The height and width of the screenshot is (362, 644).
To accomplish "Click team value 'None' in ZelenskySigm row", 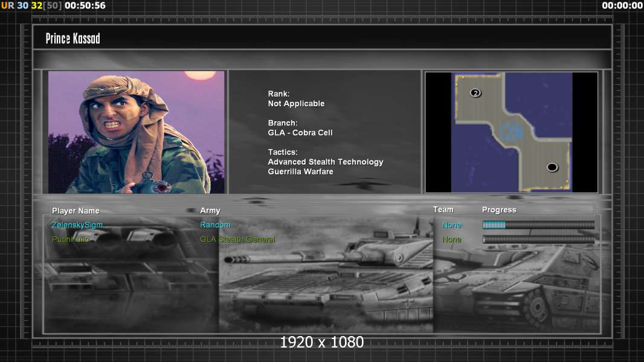I will pos(452,225).
